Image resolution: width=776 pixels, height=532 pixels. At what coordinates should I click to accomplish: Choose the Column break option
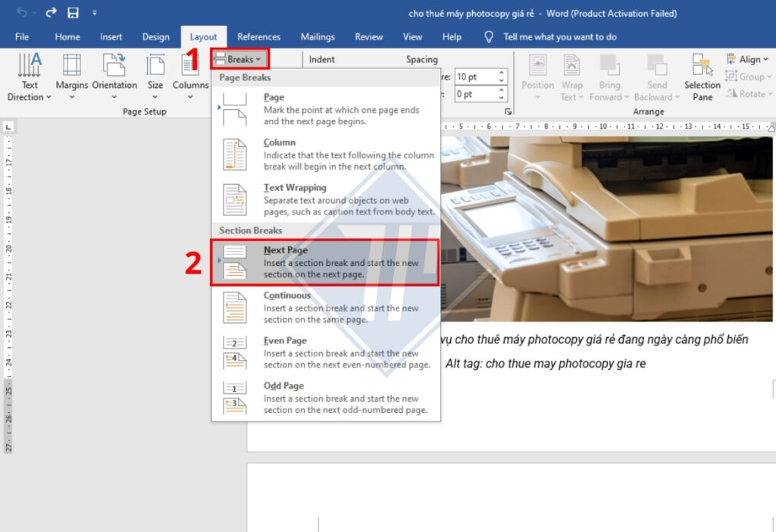(326, 155)
